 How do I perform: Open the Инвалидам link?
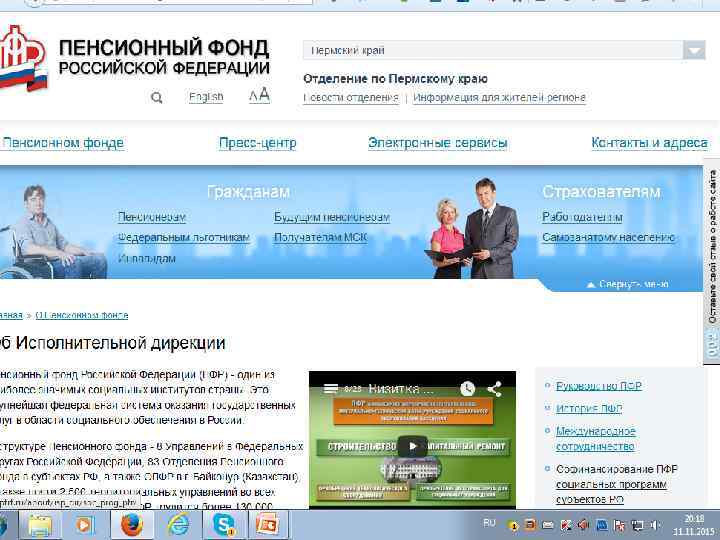pos(147,259)
